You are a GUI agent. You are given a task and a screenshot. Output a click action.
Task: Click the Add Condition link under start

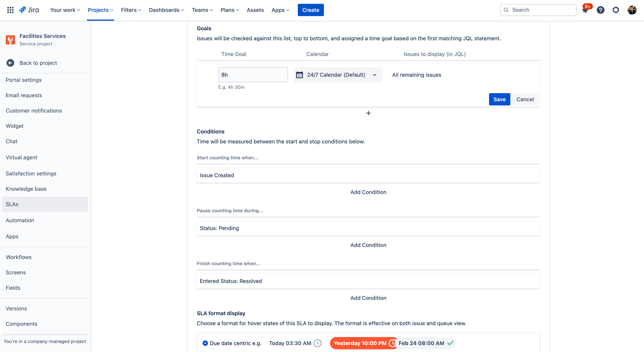pyautogui.click(x=368, y=192)
